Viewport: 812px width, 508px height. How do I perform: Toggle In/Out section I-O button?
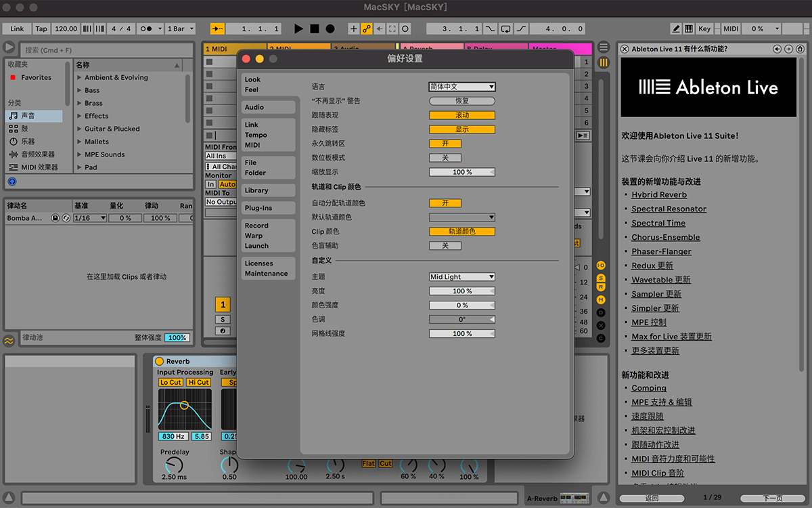click(x=601, y=266)
